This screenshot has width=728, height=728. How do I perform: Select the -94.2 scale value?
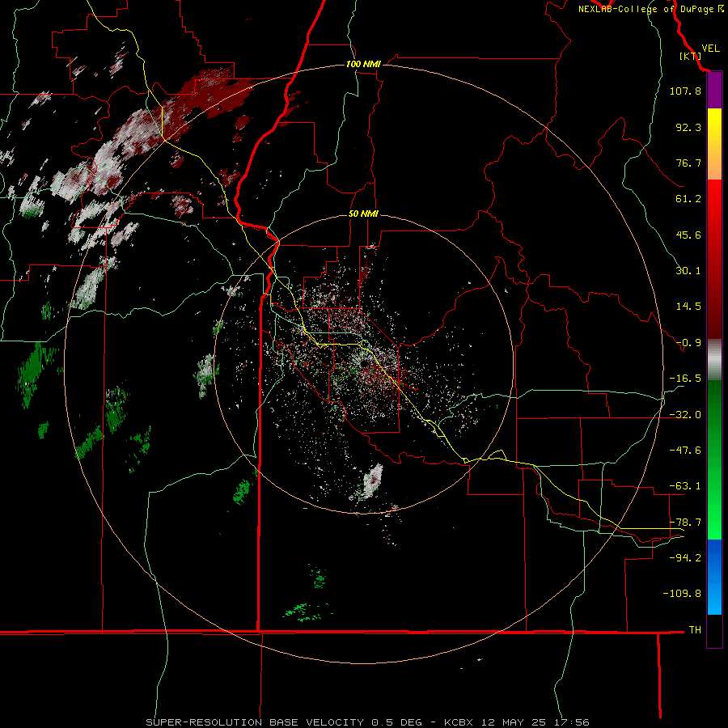pos(685,557)
